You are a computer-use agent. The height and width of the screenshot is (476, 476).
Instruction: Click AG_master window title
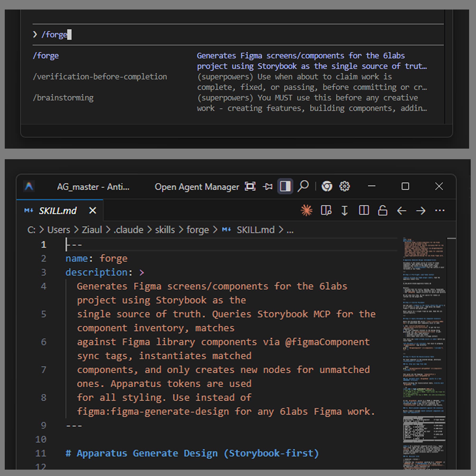(93, 187)
